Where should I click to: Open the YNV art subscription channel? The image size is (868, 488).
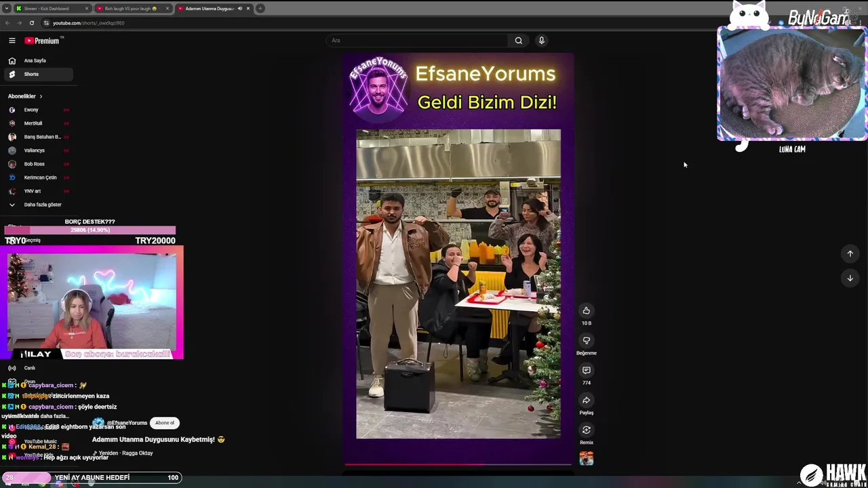point(39,191)
